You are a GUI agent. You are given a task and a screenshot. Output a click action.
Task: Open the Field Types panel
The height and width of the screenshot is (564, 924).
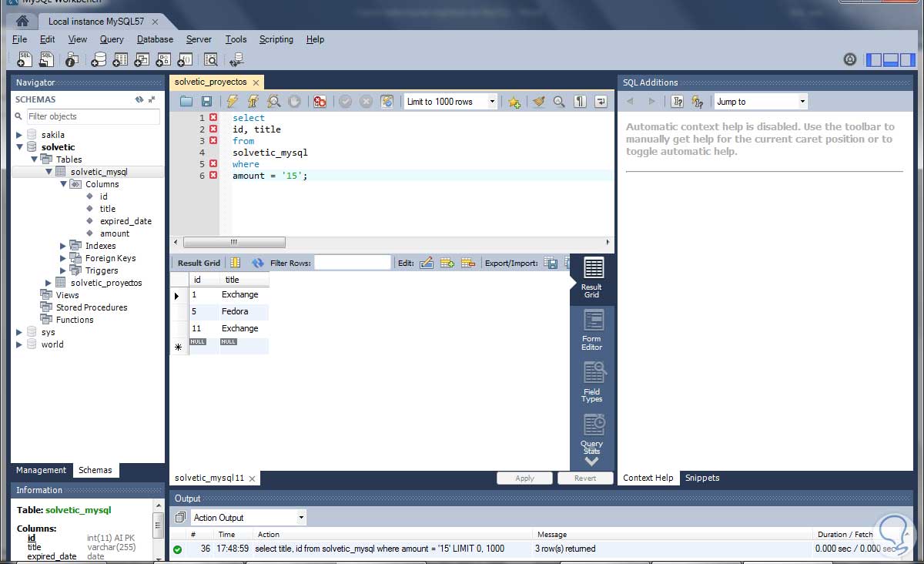592,382
